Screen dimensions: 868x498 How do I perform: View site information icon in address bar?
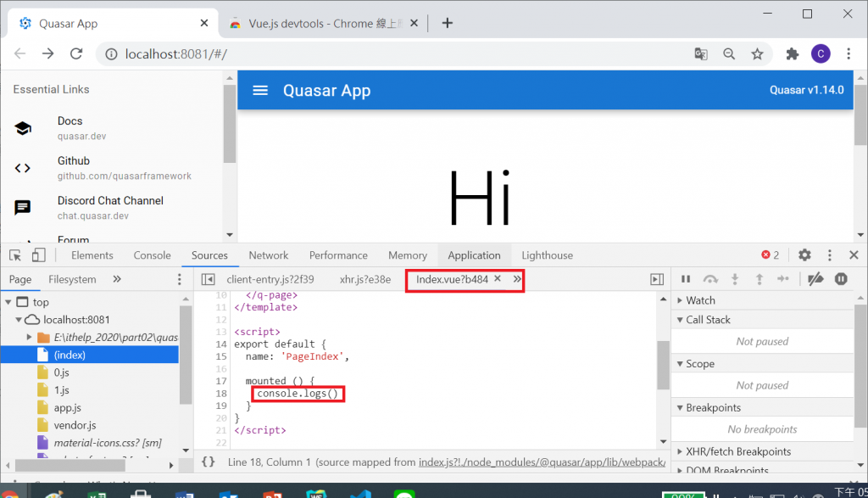pyautogui.click(x=111, y=53)
